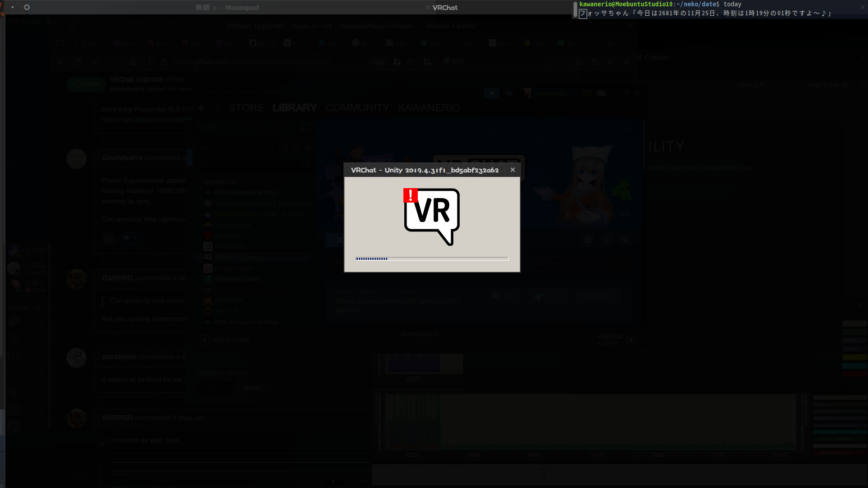Viewport: 868px width, 488px height.
Task: Click the frame timing slider handle
Action: (542, 474)
